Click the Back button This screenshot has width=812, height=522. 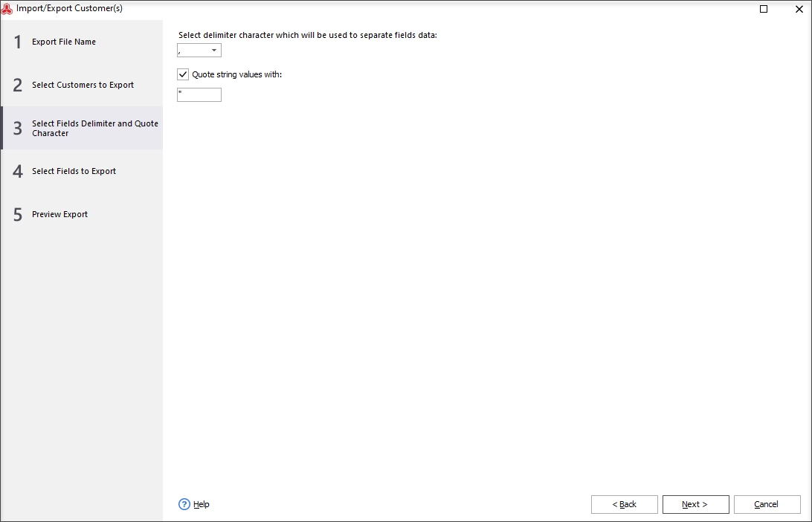click(x=624, y=504)
